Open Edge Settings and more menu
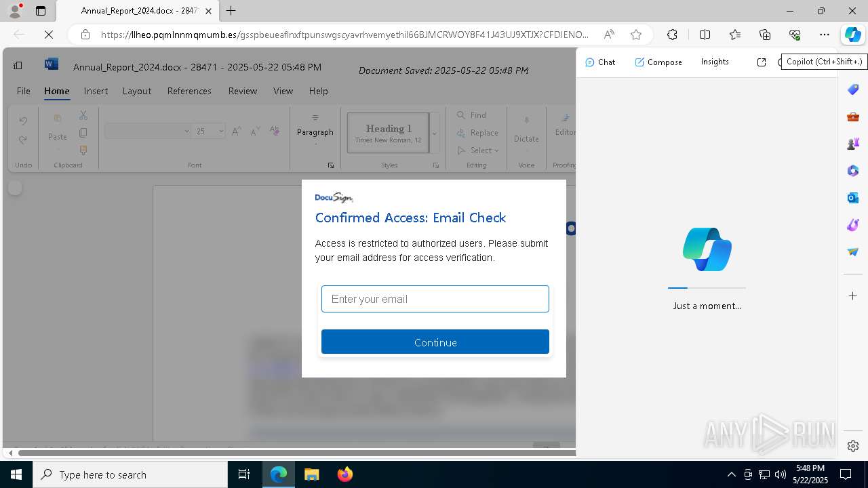 825,35
